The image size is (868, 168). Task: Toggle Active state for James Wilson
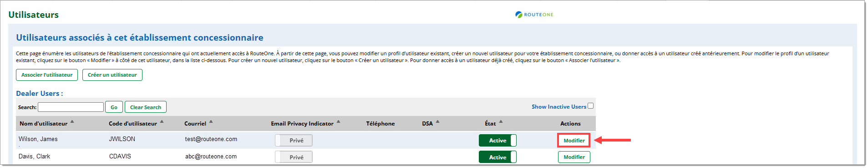coord(497,140)
